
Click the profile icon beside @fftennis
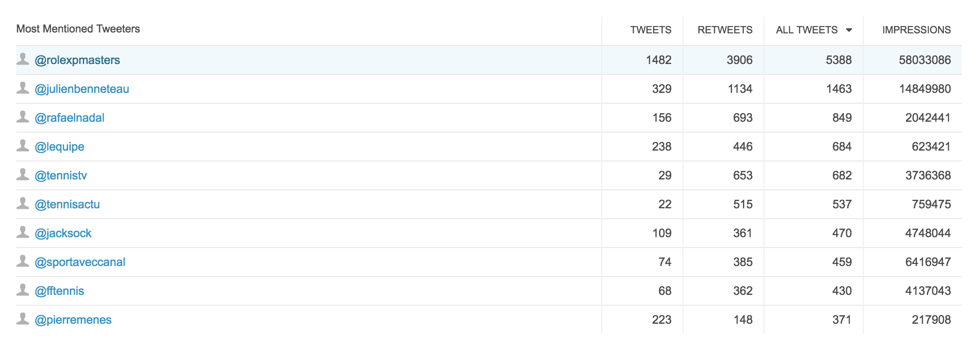(23, 290)
